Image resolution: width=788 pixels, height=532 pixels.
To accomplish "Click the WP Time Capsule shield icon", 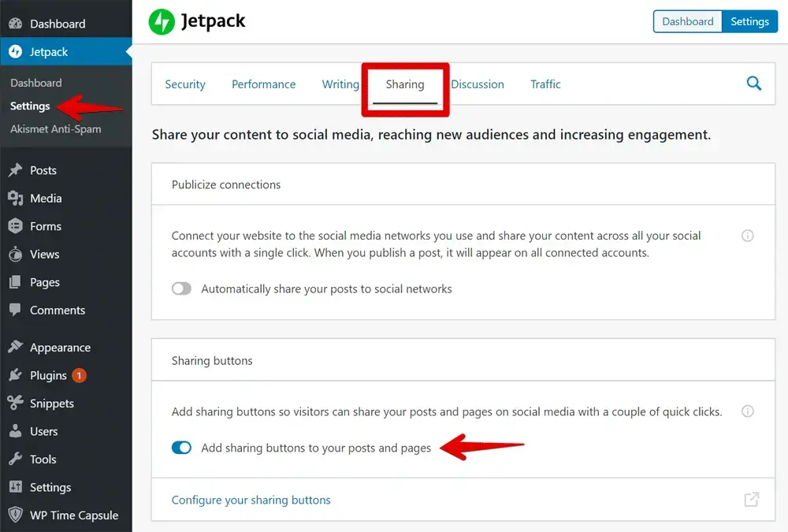I will pos(16,515).
